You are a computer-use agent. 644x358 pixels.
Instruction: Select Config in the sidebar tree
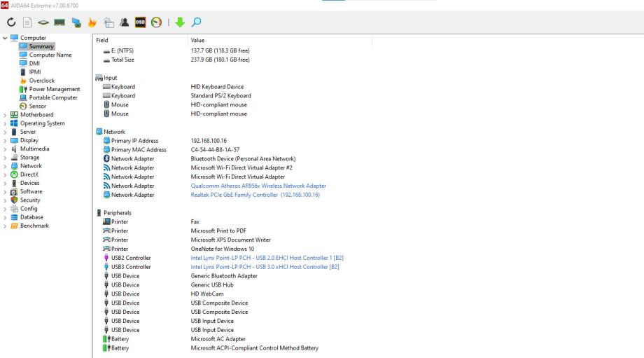point(28,208)
